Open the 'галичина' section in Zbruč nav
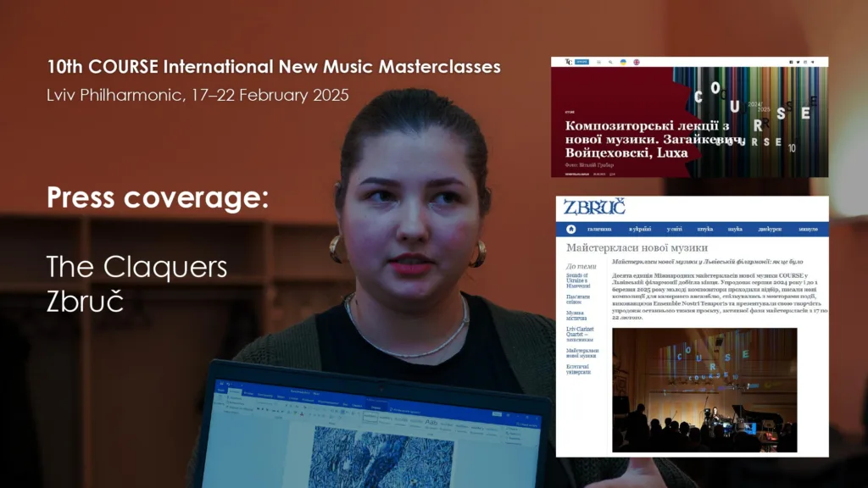 click(599, 229)
